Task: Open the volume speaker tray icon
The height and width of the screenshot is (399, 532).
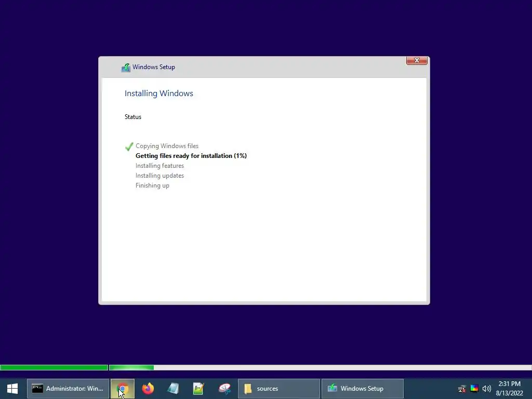Action: click(486, 389)
